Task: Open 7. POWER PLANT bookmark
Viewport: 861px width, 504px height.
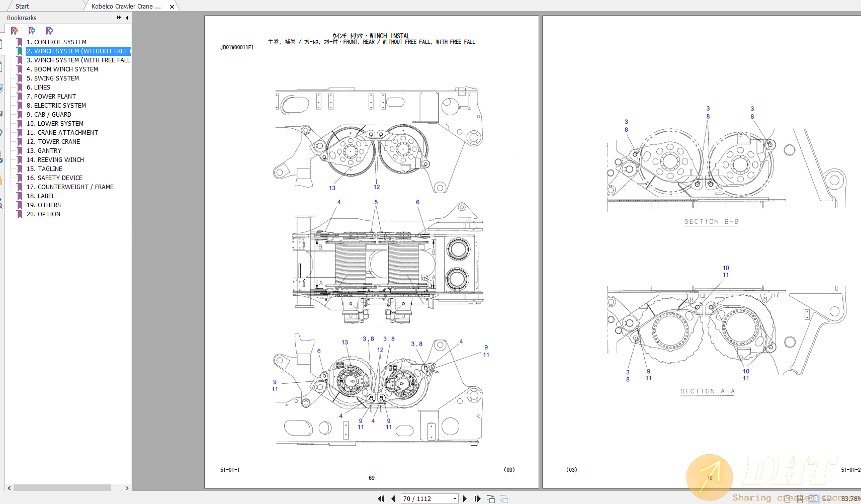Action: coord(51,97)
